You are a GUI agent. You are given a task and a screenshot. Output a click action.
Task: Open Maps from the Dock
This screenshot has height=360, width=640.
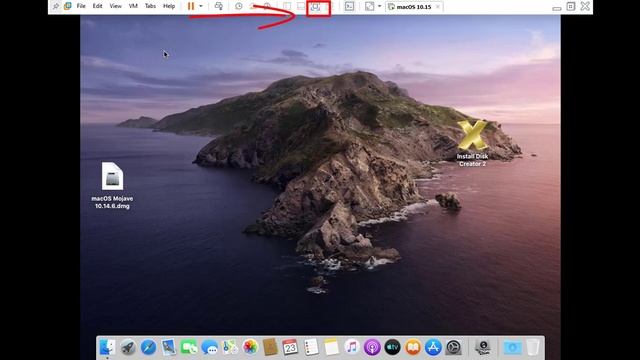point(230,347)
